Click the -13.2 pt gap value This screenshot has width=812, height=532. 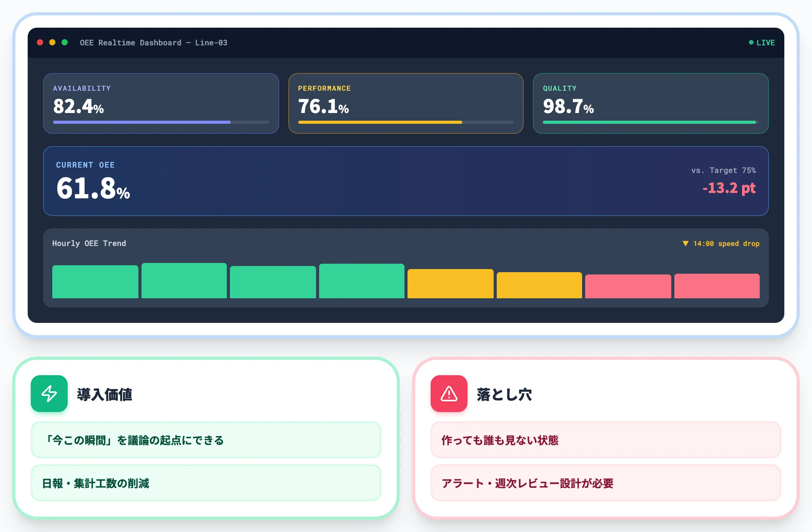pyautogui.click(x=729, y=188)
